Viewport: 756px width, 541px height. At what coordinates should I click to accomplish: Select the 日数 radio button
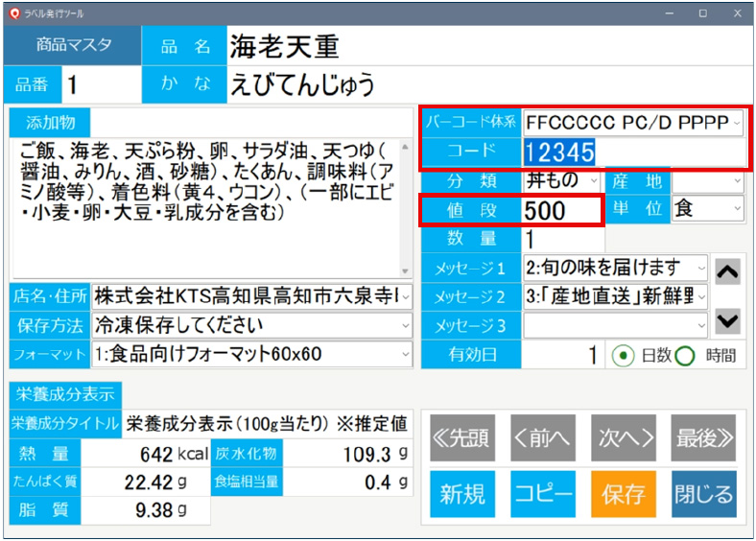click(623, 355)
